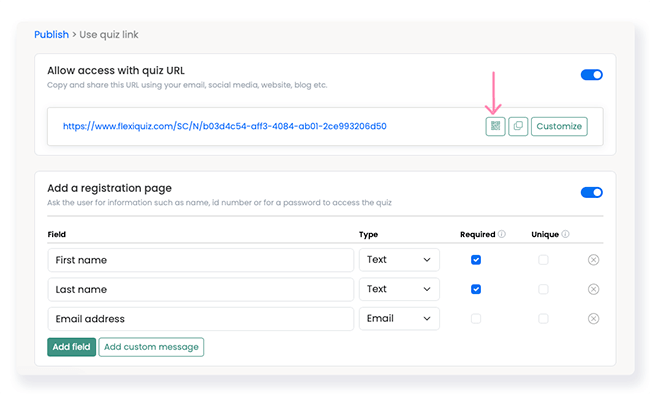Open Type dropdown for First name
The image size is (650, 394).
pyautogui.click(x=399, y=260)
